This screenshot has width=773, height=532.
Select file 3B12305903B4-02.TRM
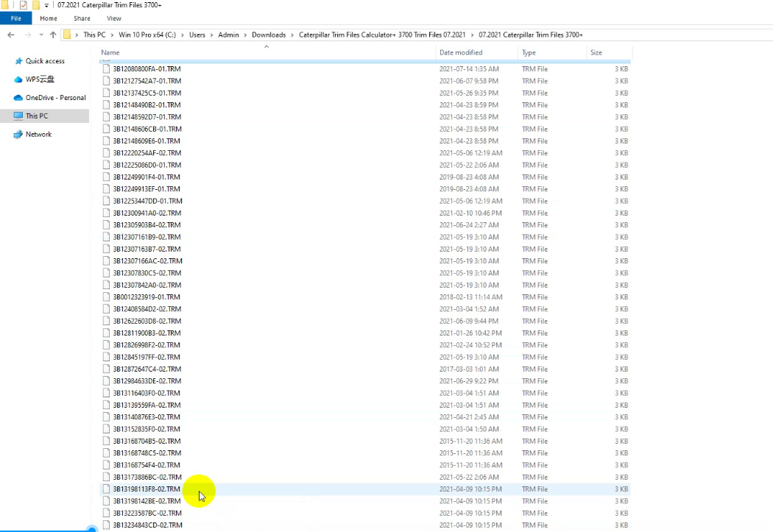point(147,225)
